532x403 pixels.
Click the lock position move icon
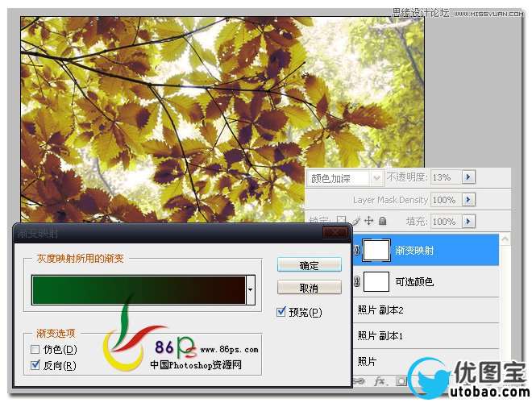[x=369, y=221]
